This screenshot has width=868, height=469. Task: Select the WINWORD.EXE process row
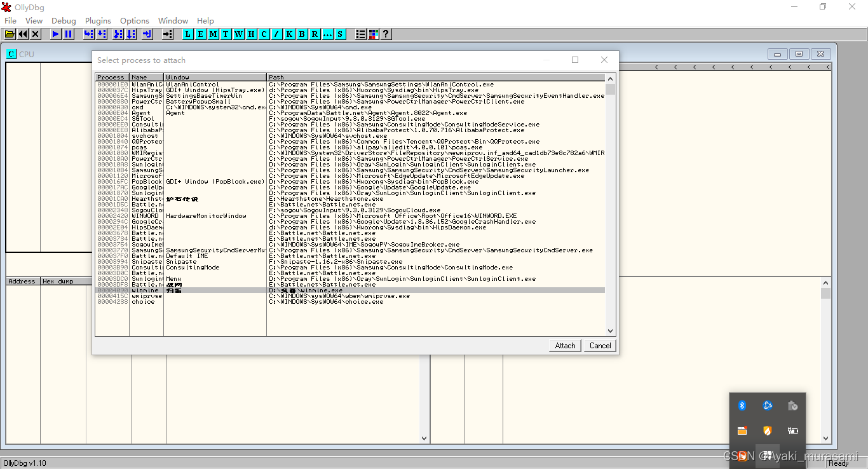(x=350, y=216)
